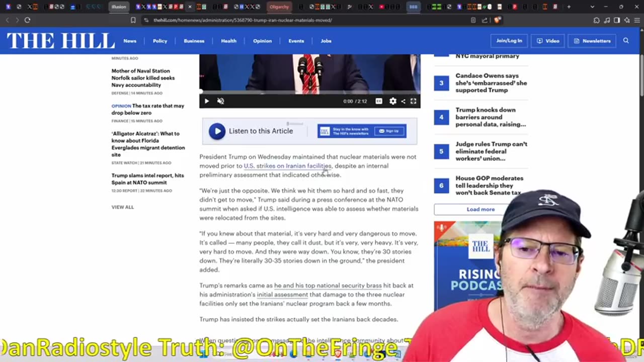Viewport: 644px width, 362px height.
Task: Open The Hill homepage logo
Action: point(61,41)
